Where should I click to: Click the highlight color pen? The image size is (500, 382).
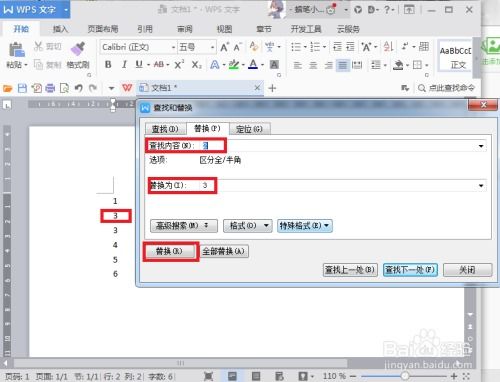tap(234, 64)
